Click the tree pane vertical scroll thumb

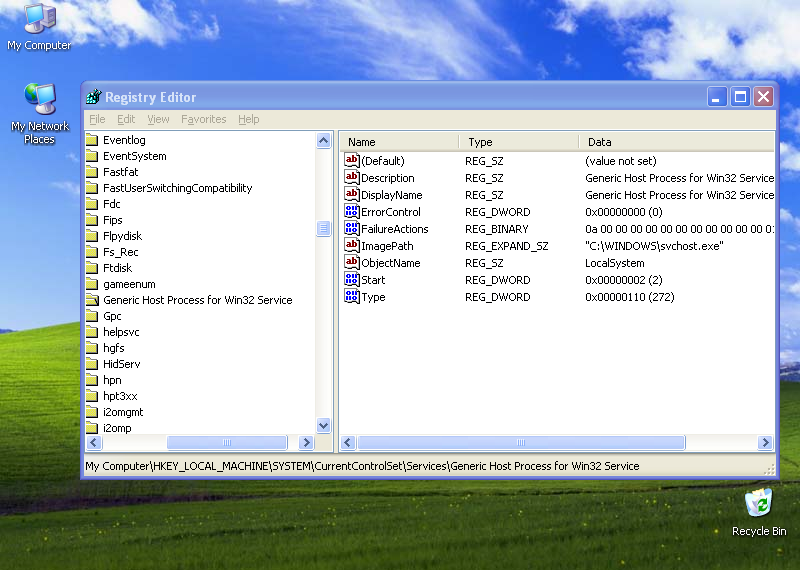323,228
